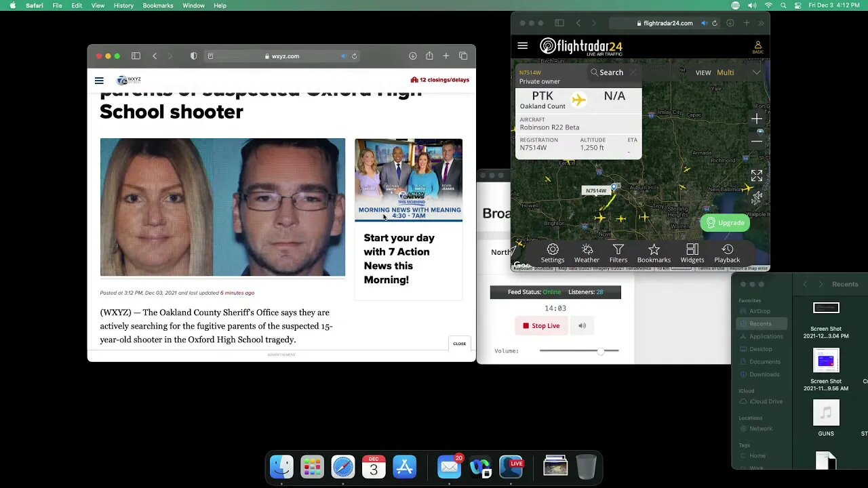Select Network in Finder sidebar
Image resolution: width=868 pixels, height=488 pixels.
point(760,428)
